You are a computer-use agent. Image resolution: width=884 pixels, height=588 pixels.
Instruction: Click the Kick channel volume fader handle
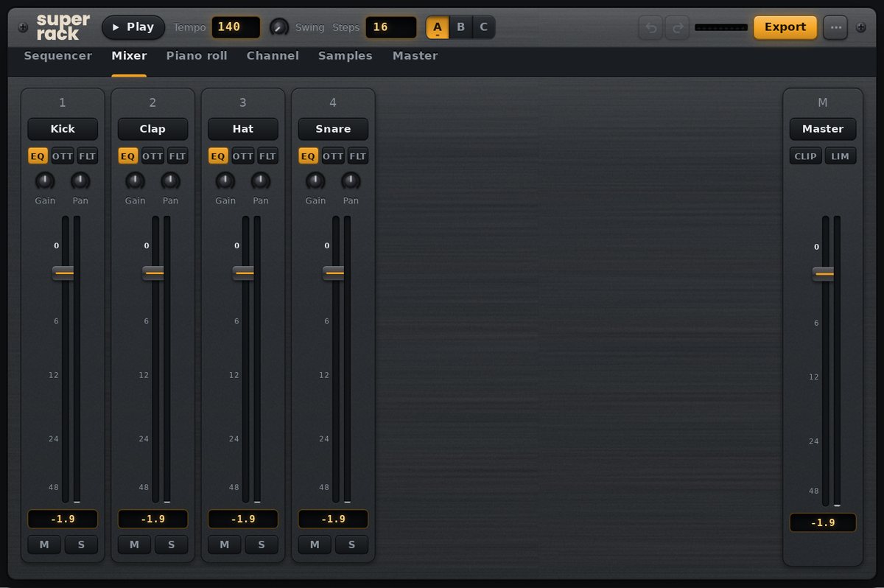click(x=64, y=273)
